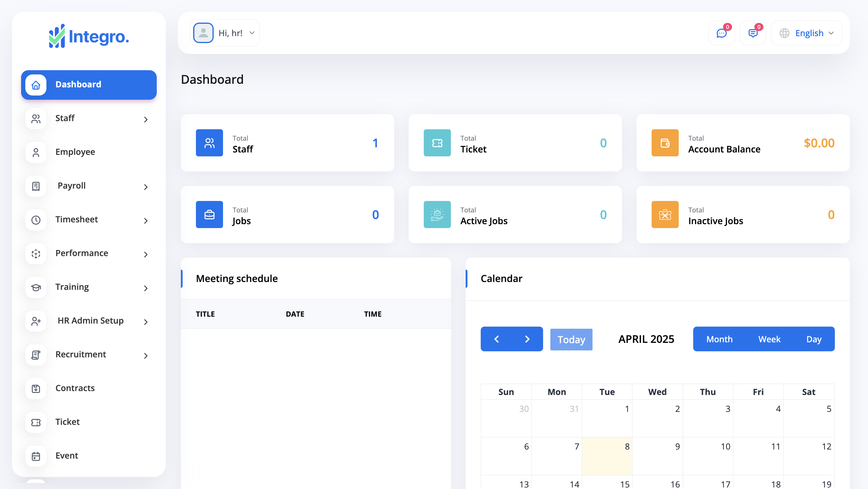Switch calendar to Week view
The image size is (868, 489).
pyautogui.click(x=769, y=339)
